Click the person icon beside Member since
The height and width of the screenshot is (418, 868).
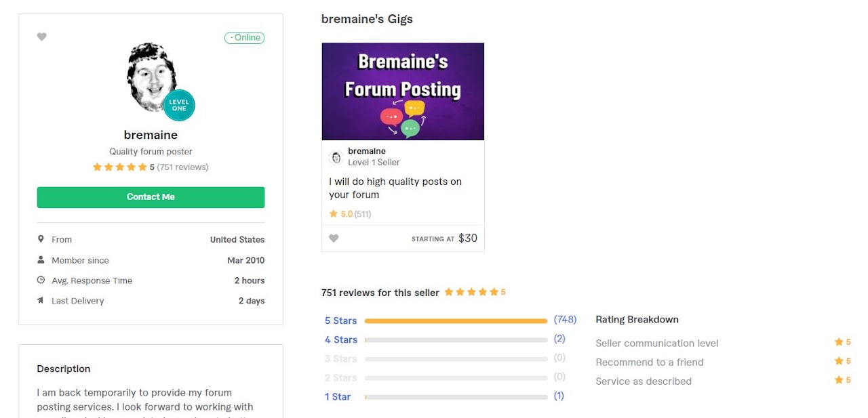[x=43, y=259]
